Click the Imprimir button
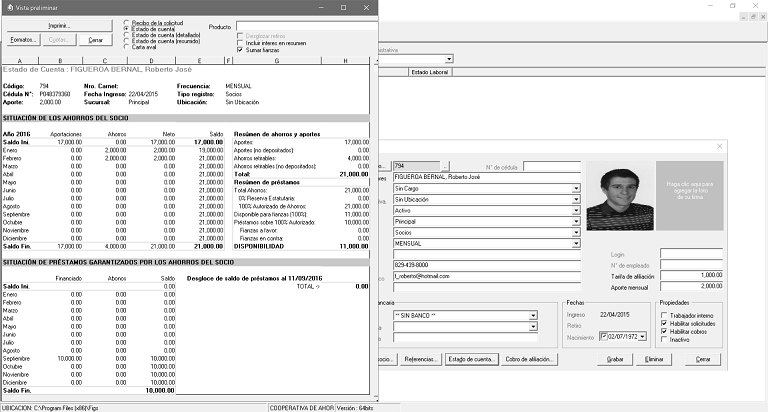Image resolution: width=768 pixels, height=412 pixels. pos(58,24)
